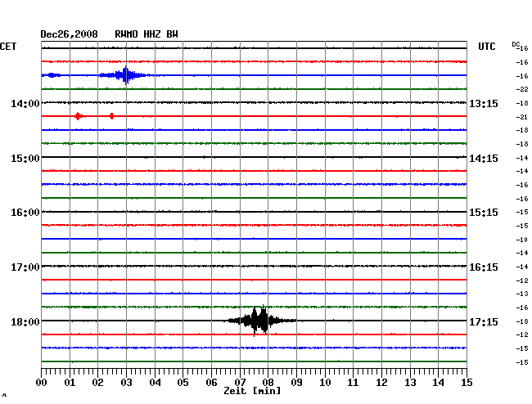The height and width of the screenshot is (404, 532).
Task: Click the station label RWMO HHZ BW
Action: tap(147, 34)
